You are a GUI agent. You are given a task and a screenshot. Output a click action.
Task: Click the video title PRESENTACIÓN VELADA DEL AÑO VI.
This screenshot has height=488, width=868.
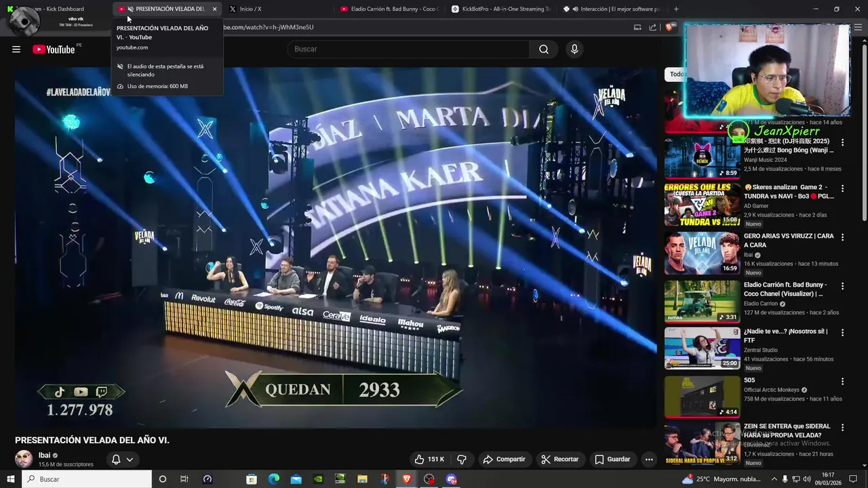[x=92, y=440]
